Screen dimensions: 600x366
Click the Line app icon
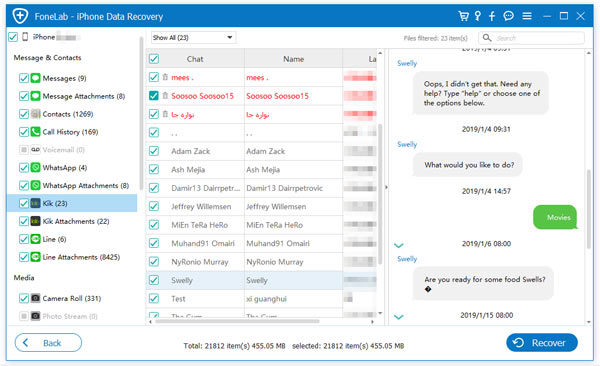click(36, 239)
